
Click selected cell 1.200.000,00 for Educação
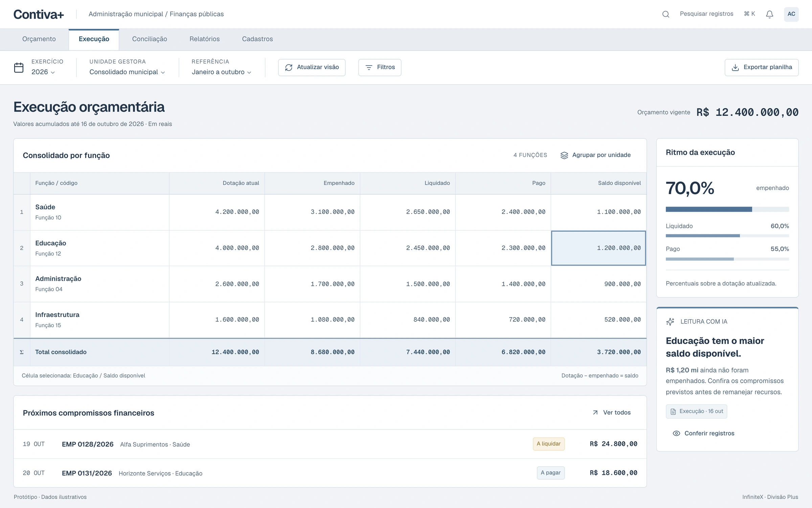tap(598, 248)
